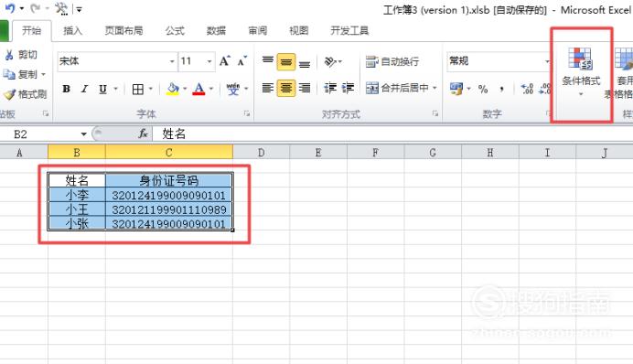Select the 身份证号码 header cell
Screen dimensions: 633x364
coord(168,180)
